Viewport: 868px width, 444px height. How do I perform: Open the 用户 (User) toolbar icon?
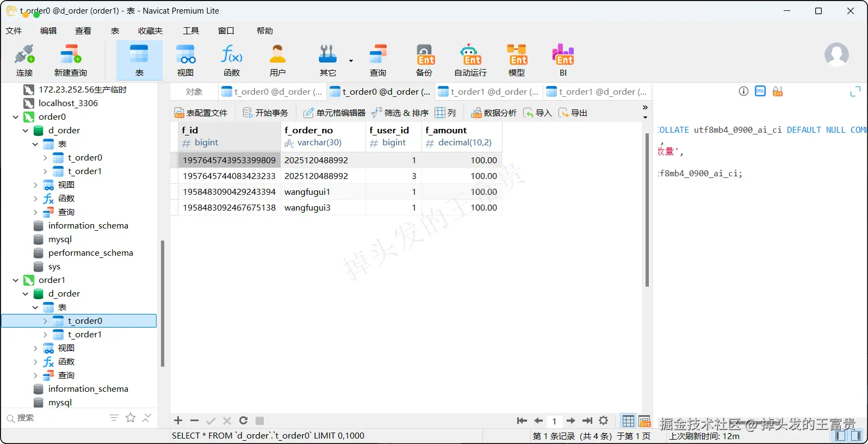coord(277,60)
